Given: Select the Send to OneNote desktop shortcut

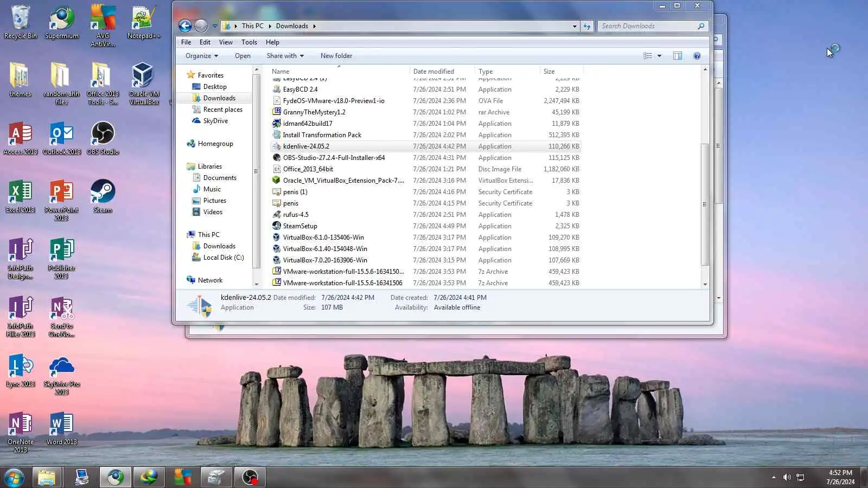Looking at the screenshot, I should [61, 317].
